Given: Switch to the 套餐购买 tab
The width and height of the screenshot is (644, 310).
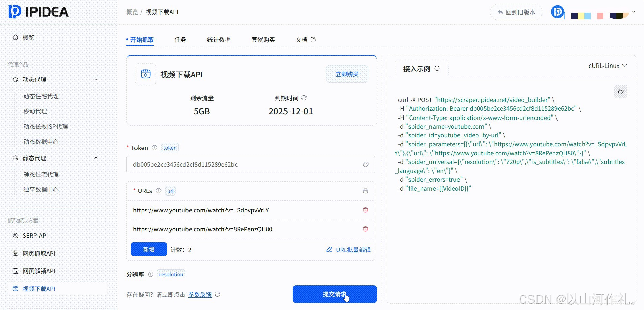Looking at the screenshot, I should 263,40.
